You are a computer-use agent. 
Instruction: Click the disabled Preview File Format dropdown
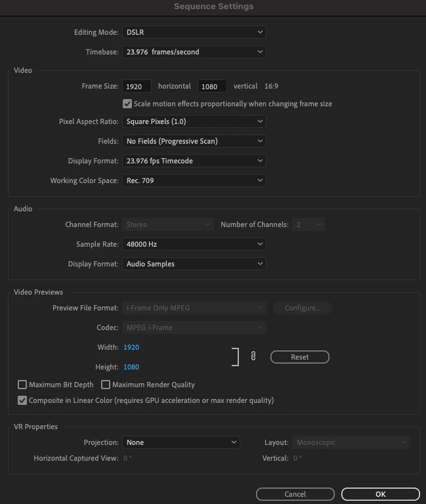pos(194,308)
